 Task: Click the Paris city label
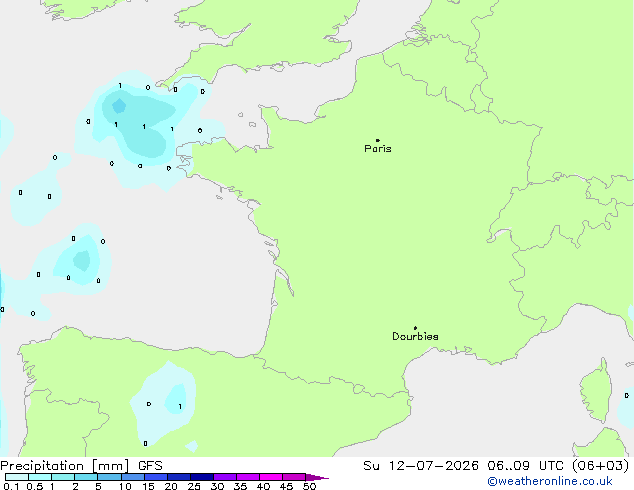(378, 149)
